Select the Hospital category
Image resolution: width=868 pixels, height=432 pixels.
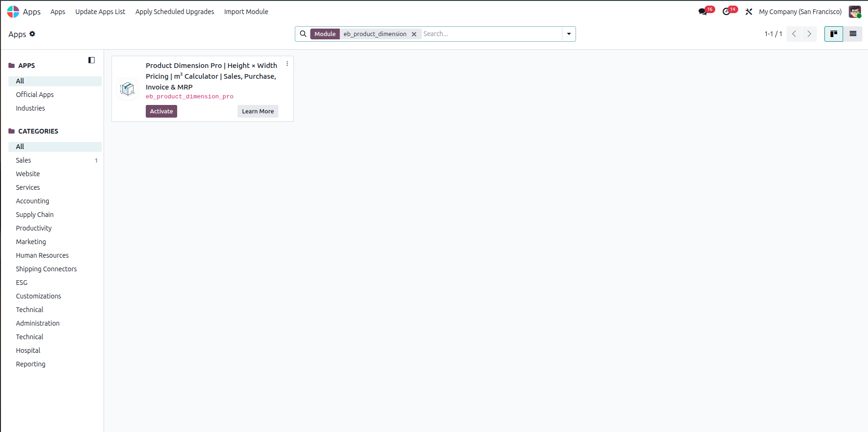click(55, 350)
